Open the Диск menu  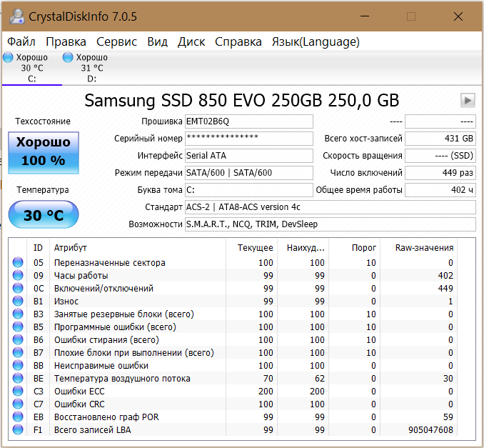(x=191, y=41)
